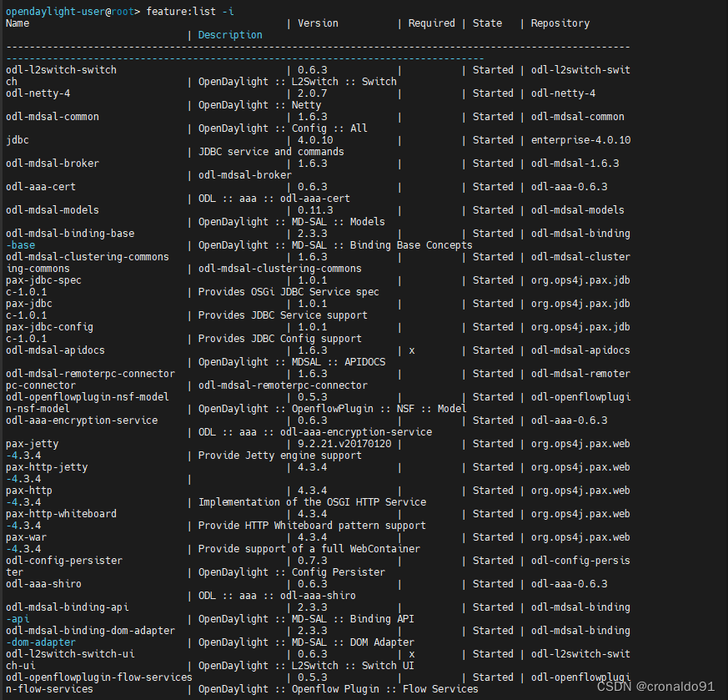Viewport: 728px width, 700px height.
Task: Select the feature name 'odl-netty-4' in Name column
Action: [38, 93]
